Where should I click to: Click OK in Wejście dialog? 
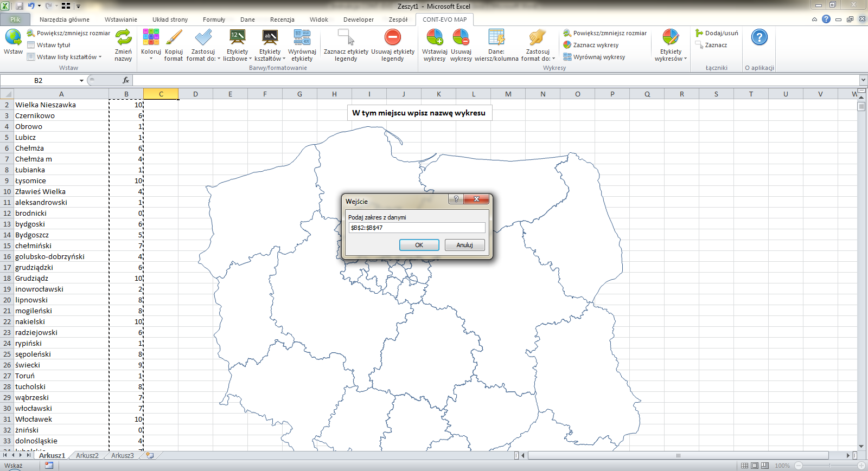coord(419,245)
